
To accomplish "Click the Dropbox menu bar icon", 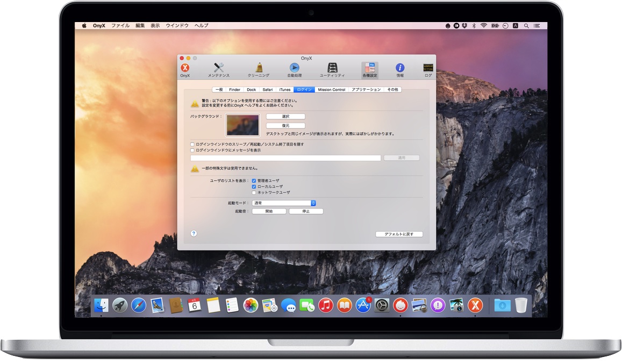I will (464, 25).
